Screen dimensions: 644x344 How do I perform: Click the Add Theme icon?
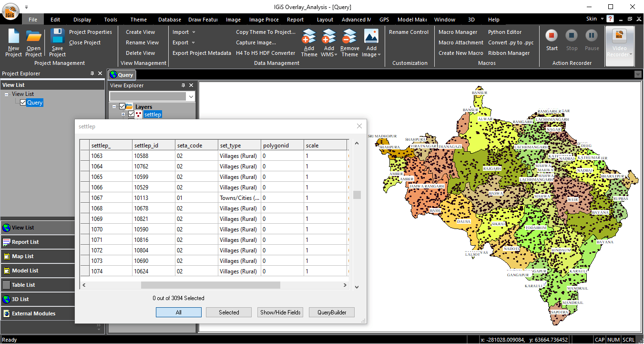[309, 37]
